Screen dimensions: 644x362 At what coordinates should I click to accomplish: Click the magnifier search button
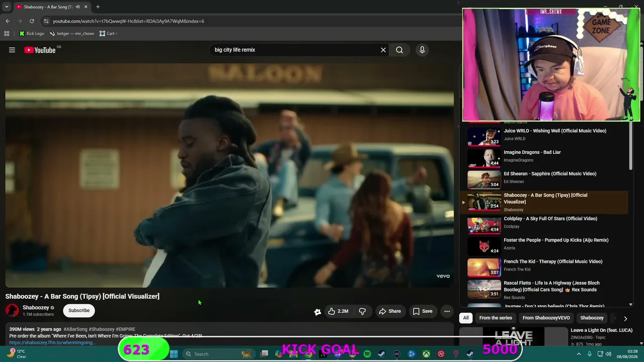[x=399, y=50]
